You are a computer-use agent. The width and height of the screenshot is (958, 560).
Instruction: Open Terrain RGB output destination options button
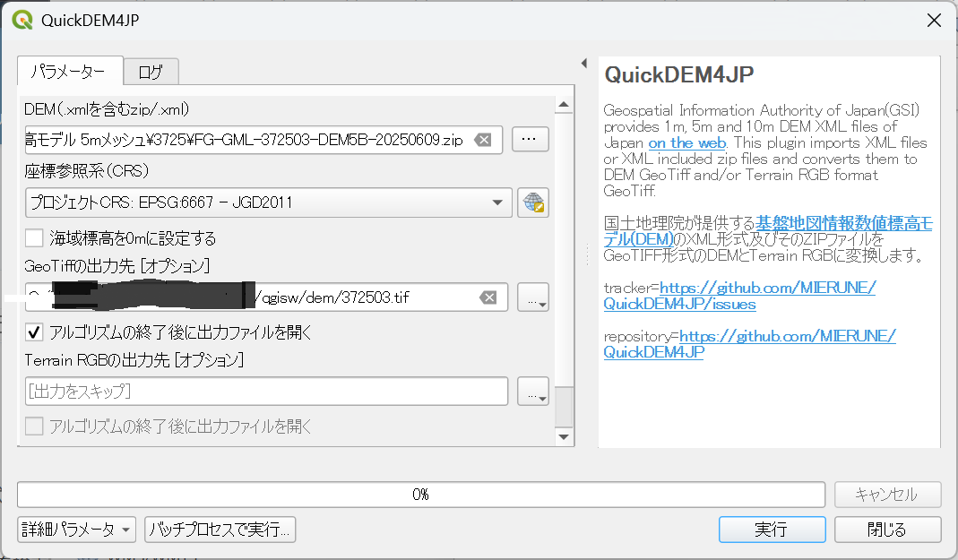coord(532,392)
